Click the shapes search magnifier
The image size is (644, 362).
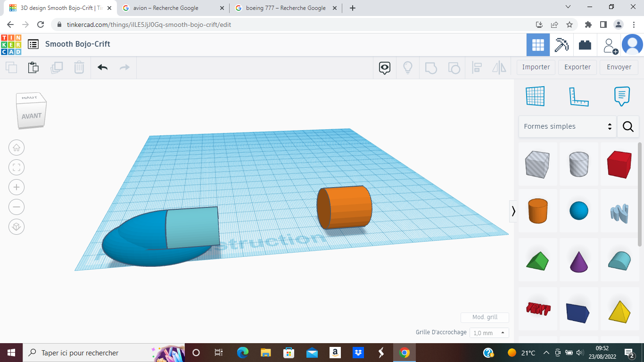coord(628,126)
